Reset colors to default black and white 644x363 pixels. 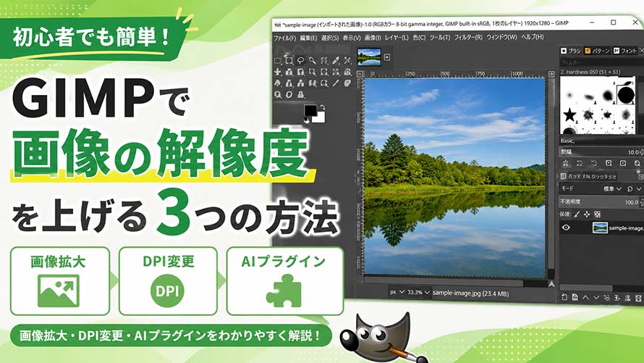pos(306,120)
